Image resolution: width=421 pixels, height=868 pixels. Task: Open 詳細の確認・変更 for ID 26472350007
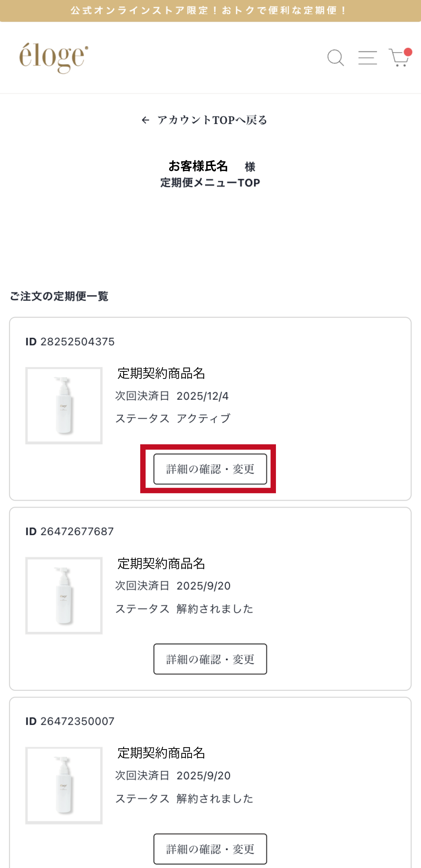point(210,848)
